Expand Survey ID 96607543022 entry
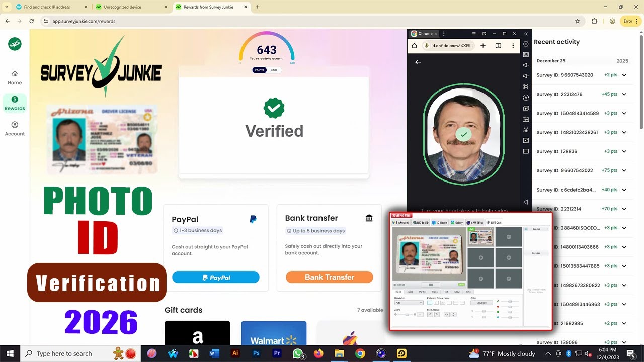 tap(624, 170)
